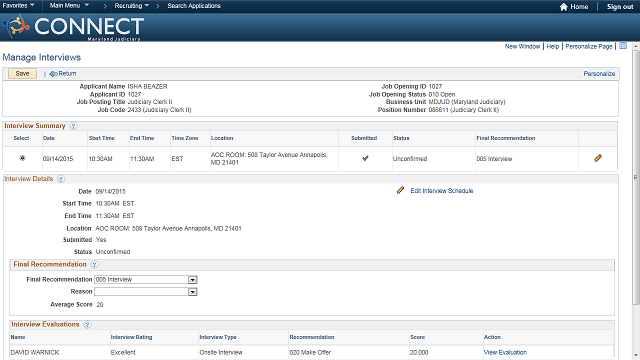Image resolution: width=640 pixels, height=360 pixels.
Task: Open the Main Menu dropdown
Action: 69,5
